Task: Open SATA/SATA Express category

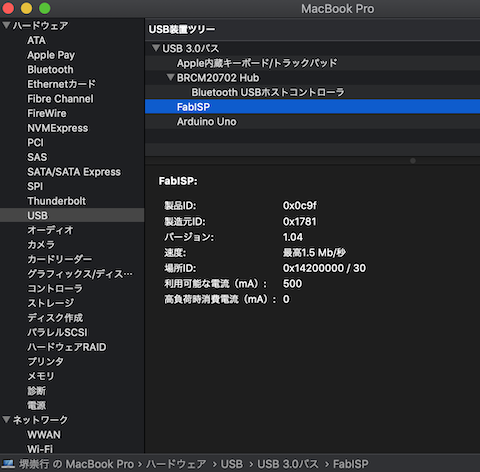Action: (x=74, y=172)
